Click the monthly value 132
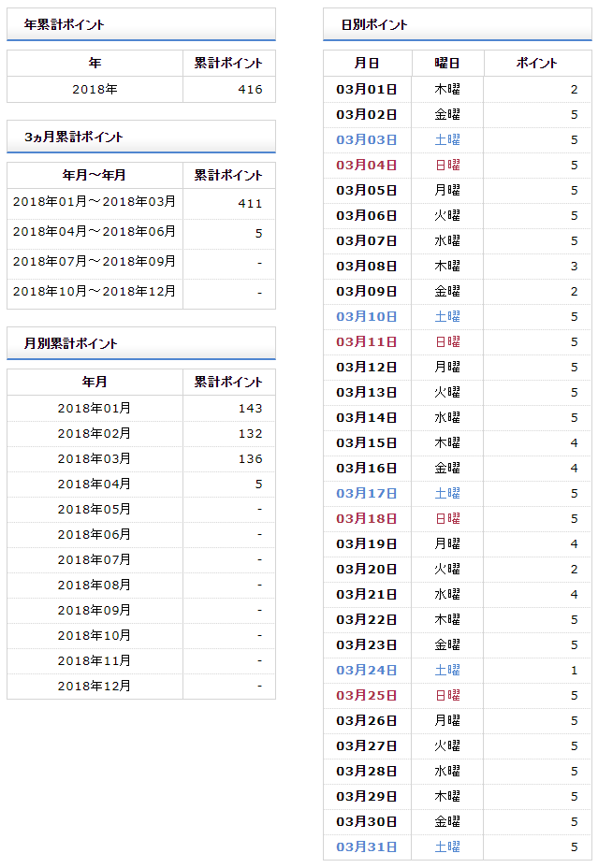598x868 pixels. [x=250, y=433]
